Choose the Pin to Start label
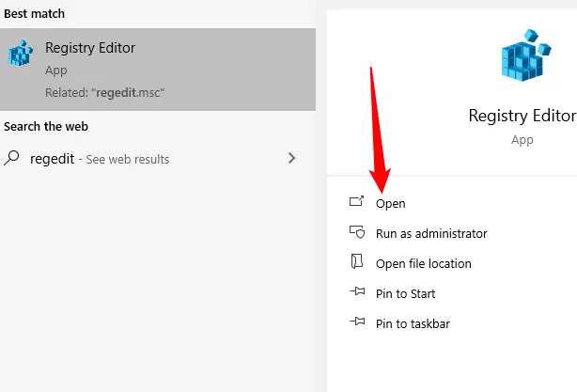The height and width of the screenshot is (392, 577). click(406, 293)
